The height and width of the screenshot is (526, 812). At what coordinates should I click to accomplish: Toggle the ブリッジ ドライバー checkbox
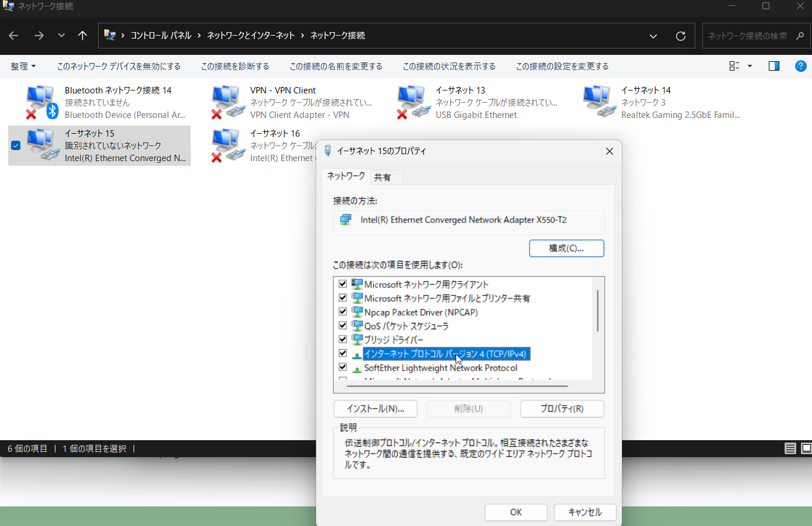coord(342,339)
